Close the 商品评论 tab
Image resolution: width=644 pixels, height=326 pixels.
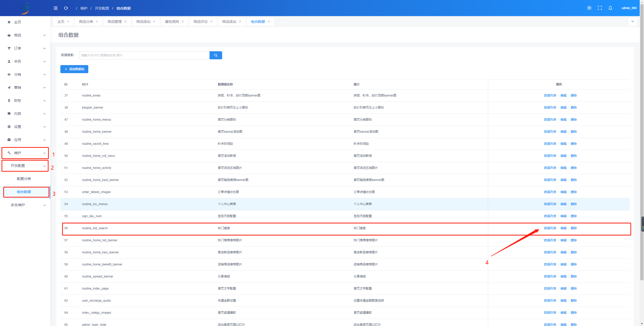[212, 21]
